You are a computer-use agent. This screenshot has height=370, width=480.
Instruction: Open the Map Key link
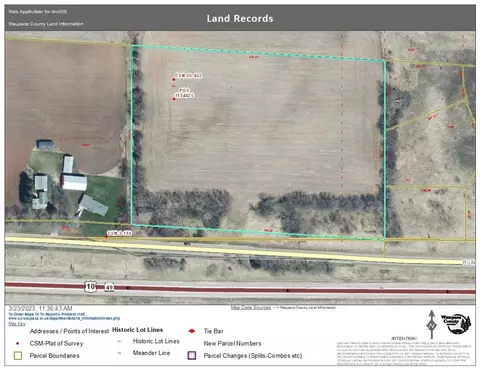click(17, 324)
